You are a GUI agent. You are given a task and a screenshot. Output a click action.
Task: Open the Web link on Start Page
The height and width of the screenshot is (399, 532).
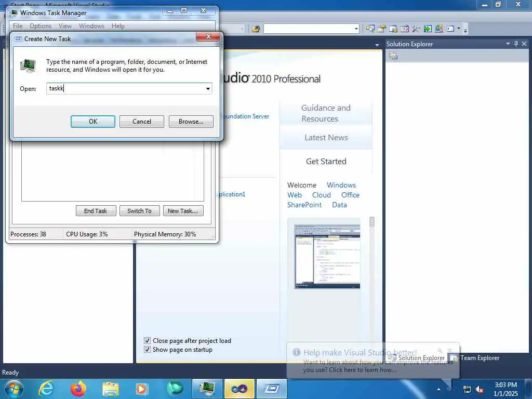pyautogui.click(x=295, y=195)
